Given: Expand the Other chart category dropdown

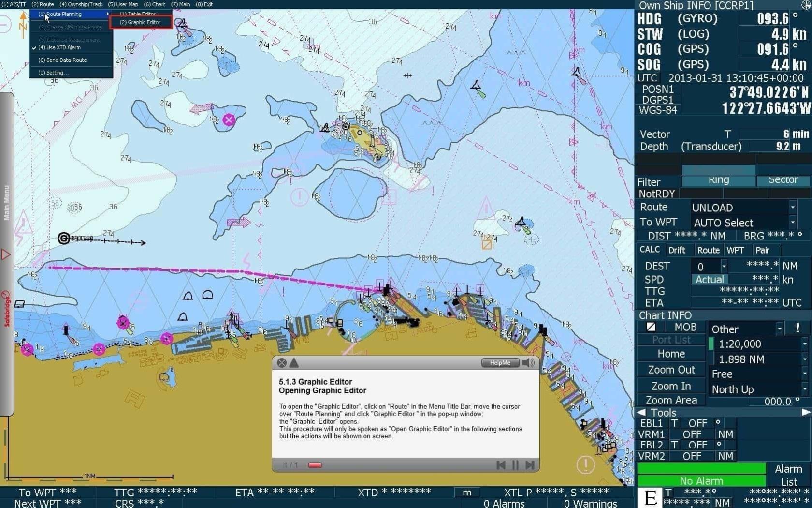Looking at the screenshot, I should pyautogui.click(x=779, y=329).
